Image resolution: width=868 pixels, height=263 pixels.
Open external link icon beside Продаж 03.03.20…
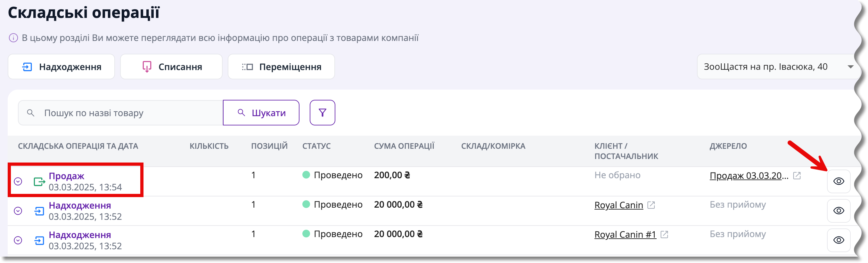pyautogui.click(x=797, y=176)
